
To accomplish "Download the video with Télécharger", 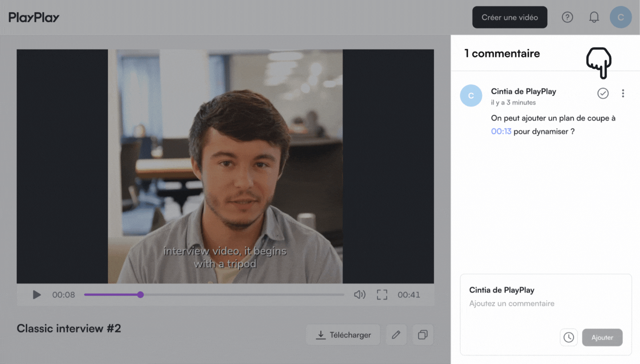I will pyautogui.click(x=343, y=335).
